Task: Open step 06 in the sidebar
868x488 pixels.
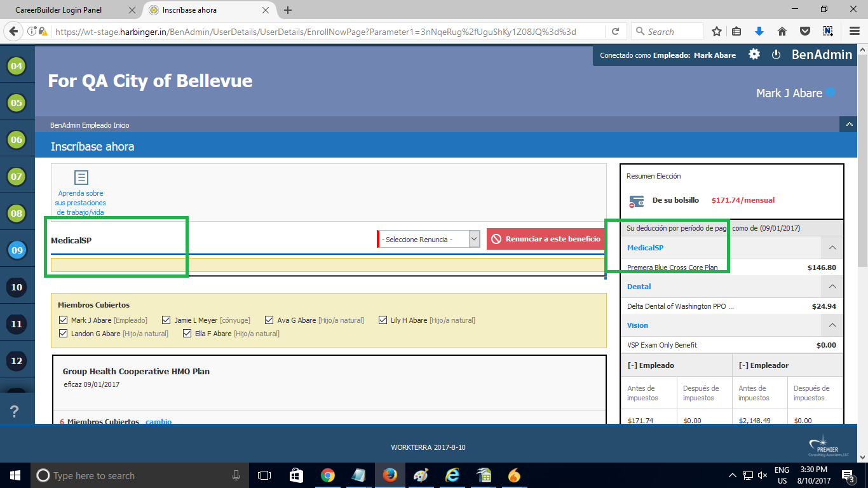Action: (x=17, y=140)
